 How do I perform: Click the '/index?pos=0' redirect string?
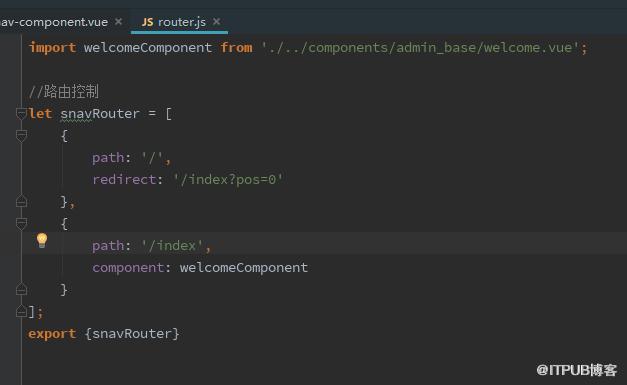(x=228, y=180)
